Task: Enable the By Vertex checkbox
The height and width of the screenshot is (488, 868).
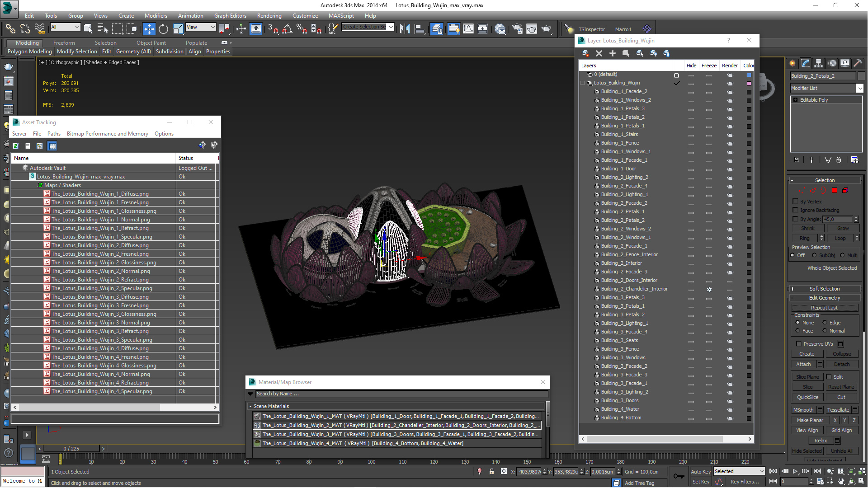Action: click(795, 202)
